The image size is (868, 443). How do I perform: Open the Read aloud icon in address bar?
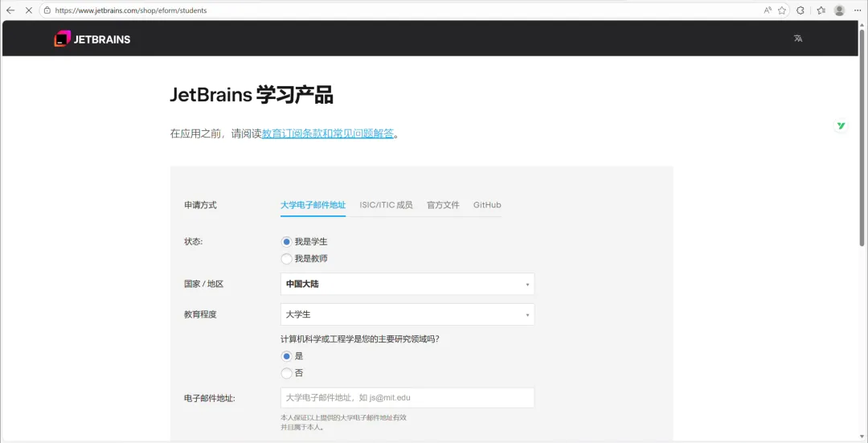tap(768, 10)
